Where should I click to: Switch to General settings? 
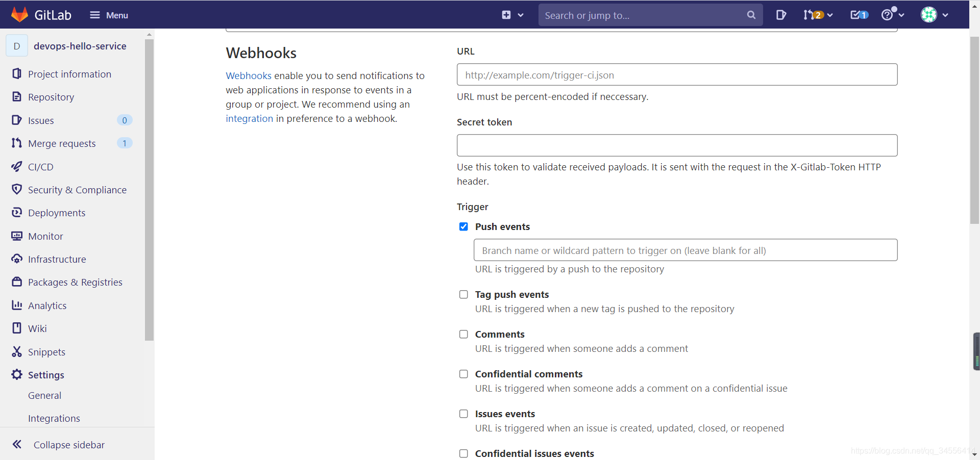[x=44, y=395]
